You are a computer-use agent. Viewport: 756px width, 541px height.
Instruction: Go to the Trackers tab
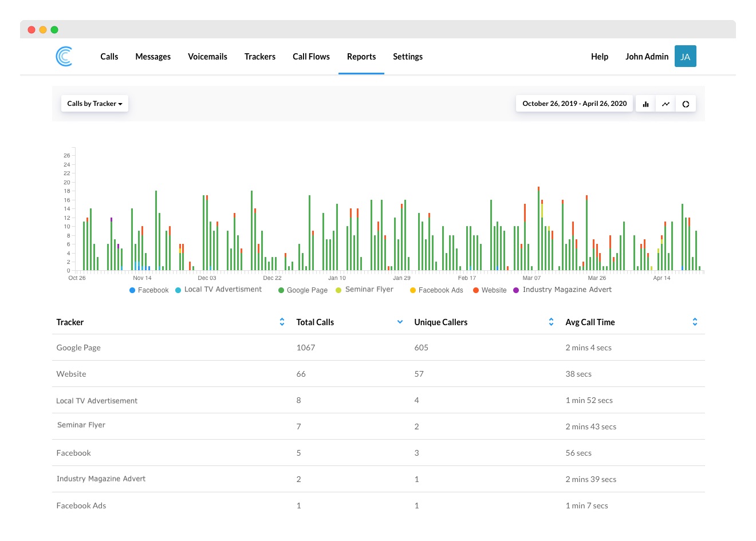(x=259, y=57)
